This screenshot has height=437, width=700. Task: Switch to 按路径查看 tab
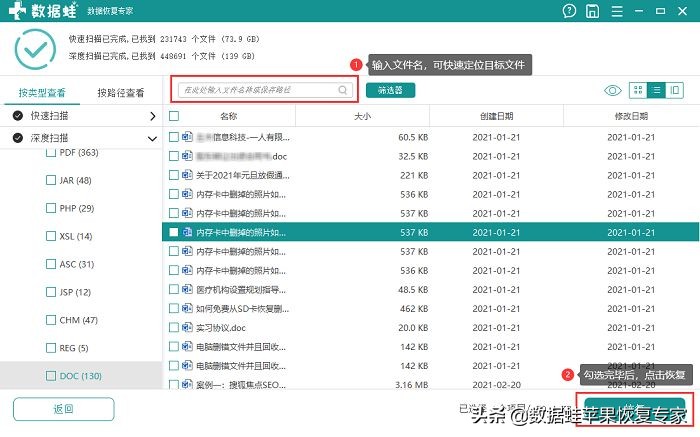[x=121, y=93]
